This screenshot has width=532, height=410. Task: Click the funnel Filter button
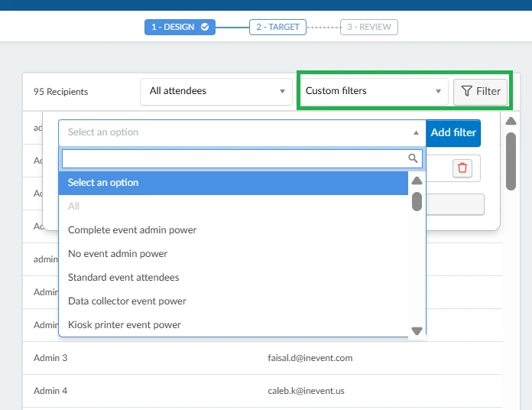(x=481, y=91)
